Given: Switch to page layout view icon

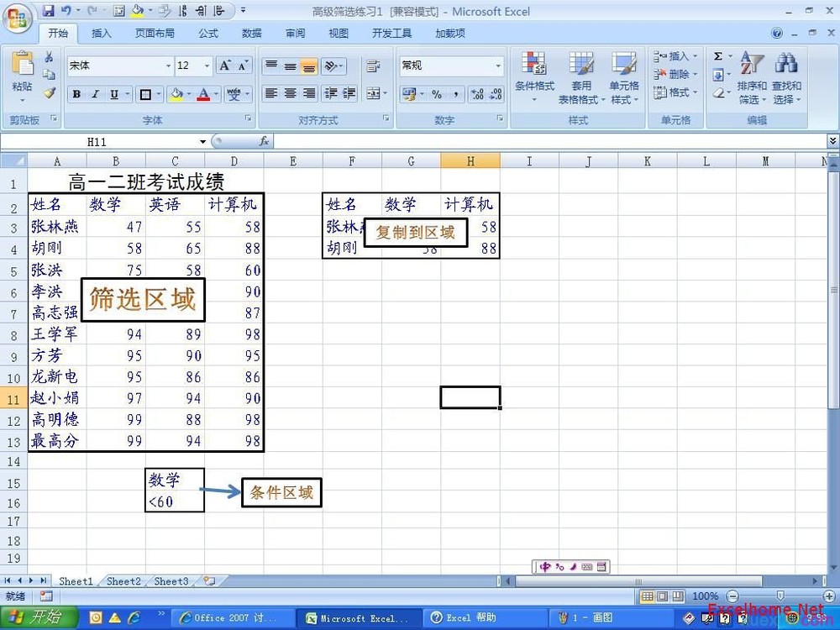Looking at the screenshot, I should pos(663,596).
